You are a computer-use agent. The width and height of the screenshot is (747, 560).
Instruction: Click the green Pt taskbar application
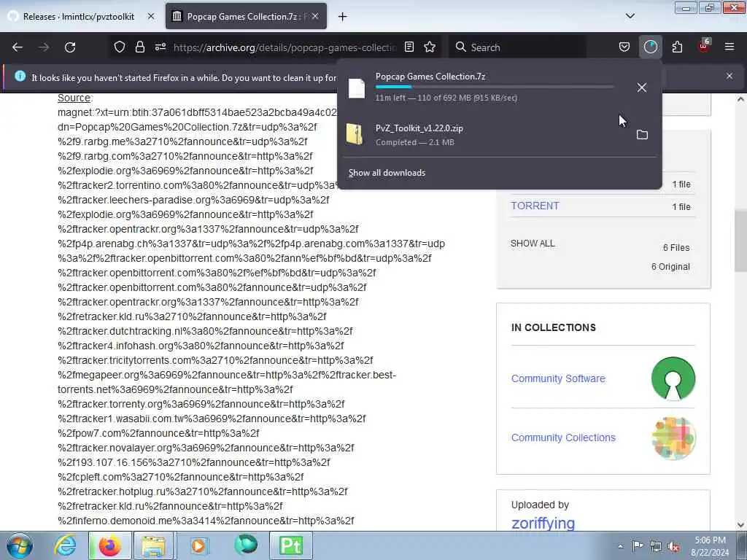click(290, 545)
